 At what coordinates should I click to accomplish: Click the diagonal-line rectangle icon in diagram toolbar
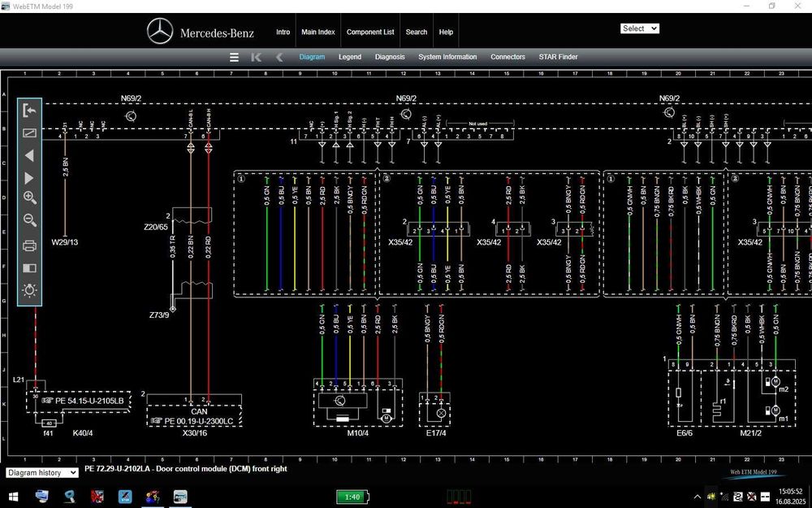[29, 132]
